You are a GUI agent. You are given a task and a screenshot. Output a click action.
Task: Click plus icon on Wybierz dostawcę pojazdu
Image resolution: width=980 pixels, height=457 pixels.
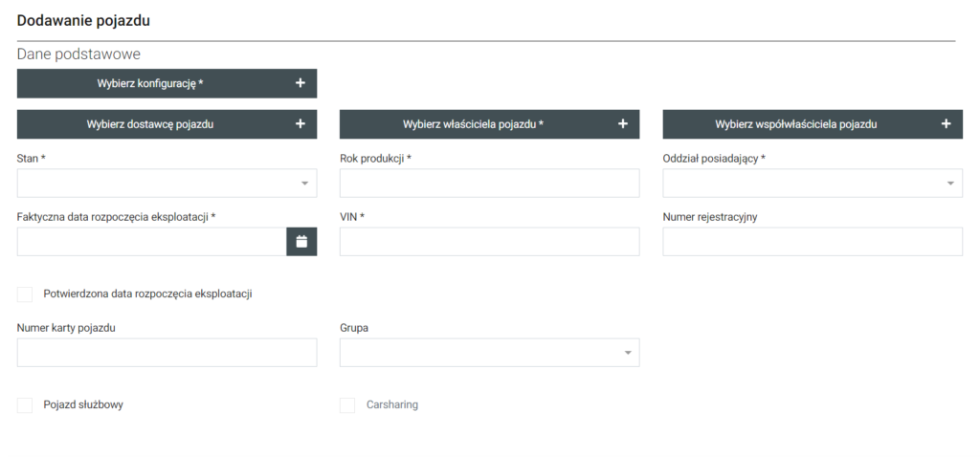(300, 123)
